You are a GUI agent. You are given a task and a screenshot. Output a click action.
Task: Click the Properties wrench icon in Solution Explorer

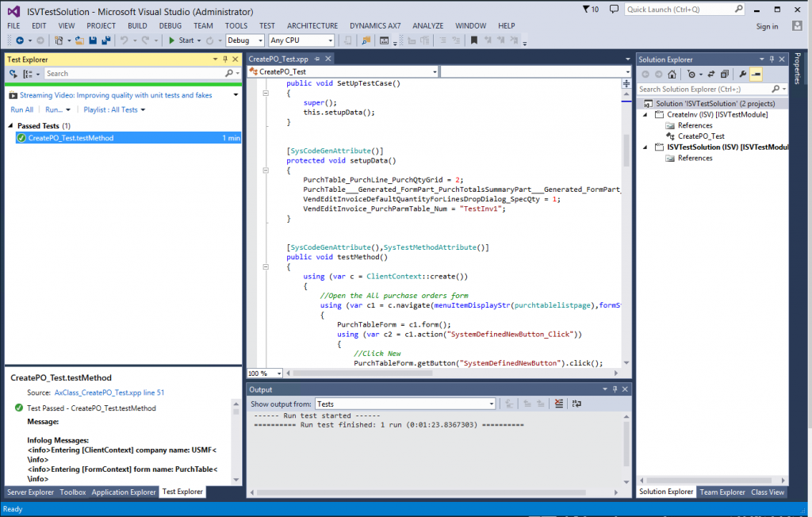742,74
